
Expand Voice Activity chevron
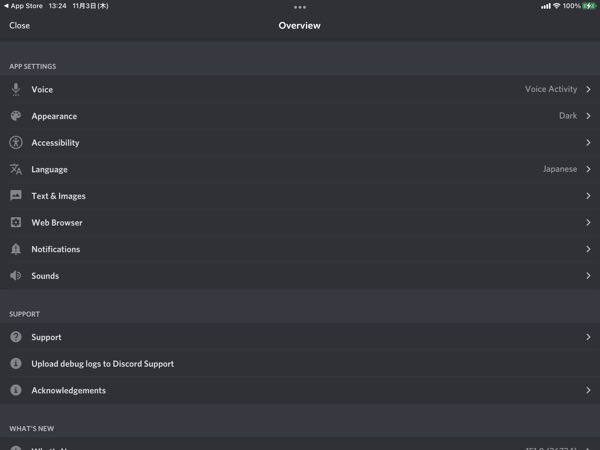[589, 90]
